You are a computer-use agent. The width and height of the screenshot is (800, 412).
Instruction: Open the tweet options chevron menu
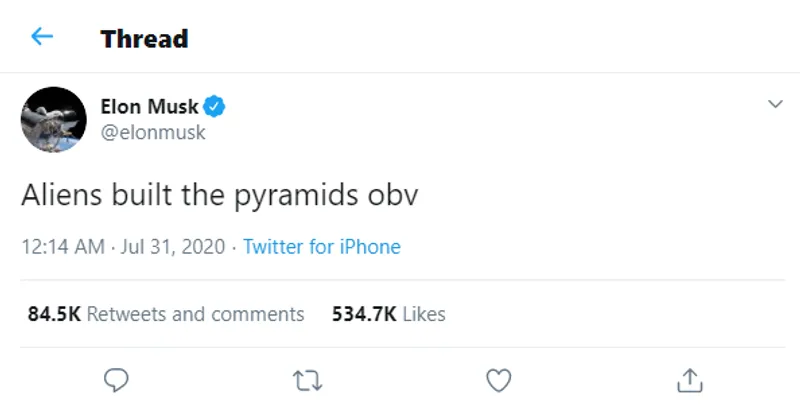point(774,104)
